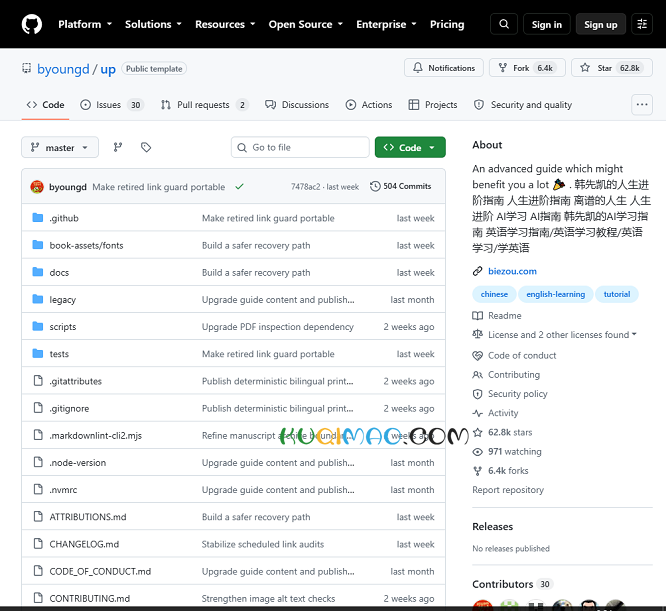
Task: Click byoungd's avatar in latest commit
Action: [37, 187]
